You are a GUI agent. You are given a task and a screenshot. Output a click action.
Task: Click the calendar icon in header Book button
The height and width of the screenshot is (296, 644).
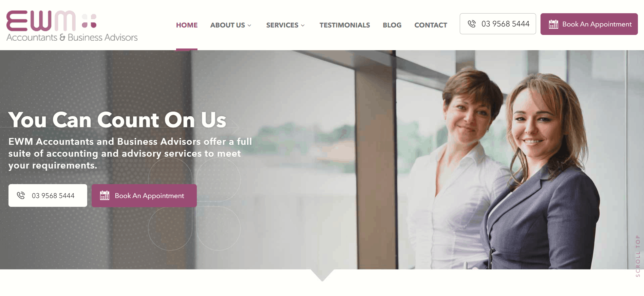(553, 24)
